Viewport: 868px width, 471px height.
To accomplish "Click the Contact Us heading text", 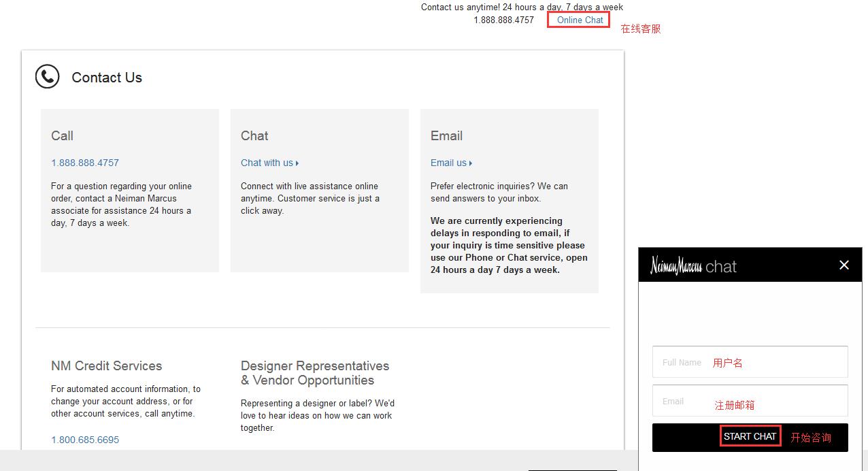I will tap(107, 78).
